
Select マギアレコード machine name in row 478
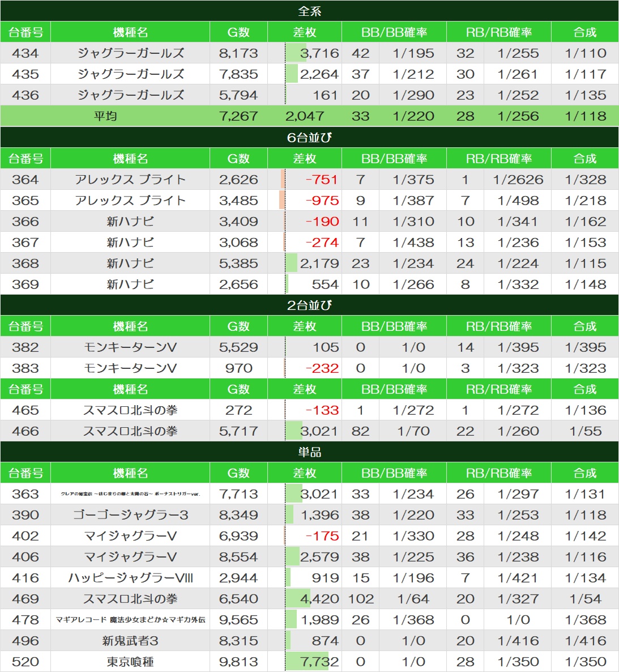(x=130, y=620)
